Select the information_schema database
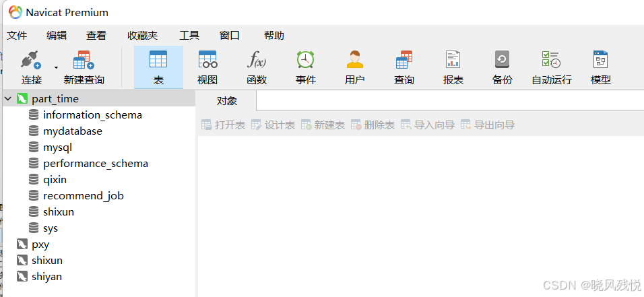 point(92,115)
